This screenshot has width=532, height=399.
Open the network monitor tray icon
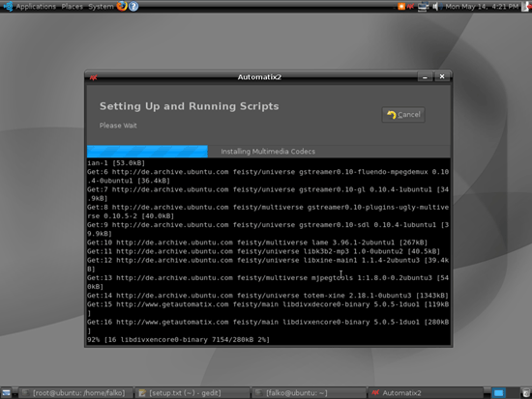[x=423, y=6]
